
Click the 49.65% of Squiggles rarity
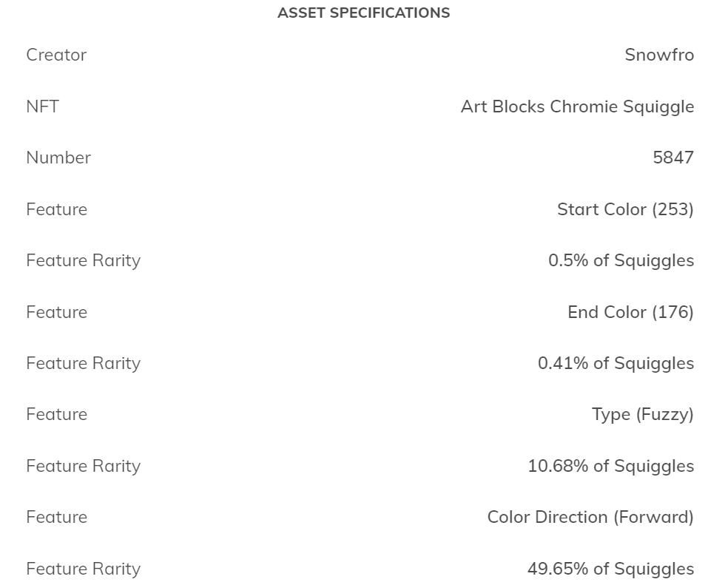610,569
